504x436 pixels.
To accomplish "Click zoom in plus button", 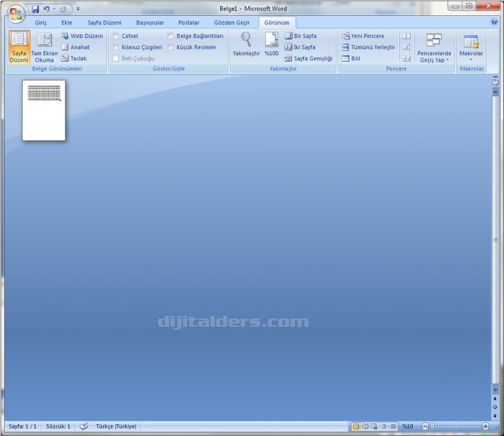I will (485, 426).
